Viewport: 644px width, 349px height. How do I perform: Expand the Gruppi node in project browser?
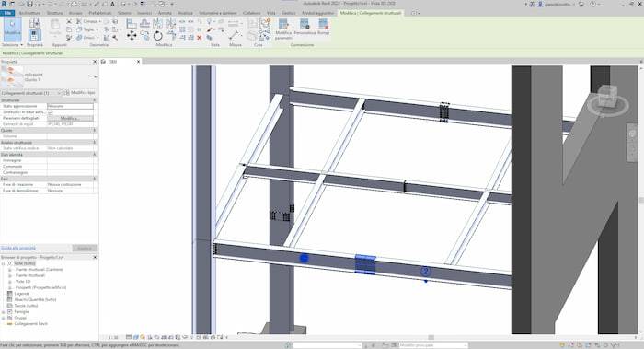point(4,318)
